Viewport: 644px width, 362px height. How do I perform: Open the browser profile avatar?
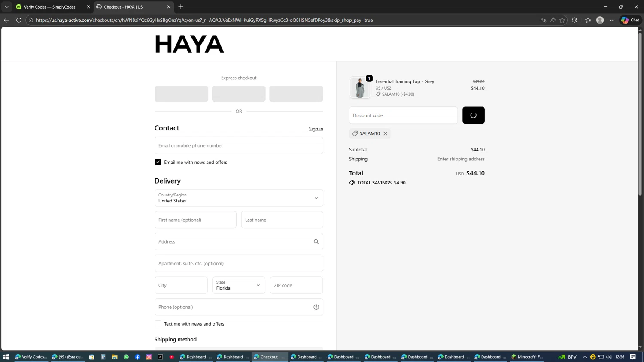[600, 20]
